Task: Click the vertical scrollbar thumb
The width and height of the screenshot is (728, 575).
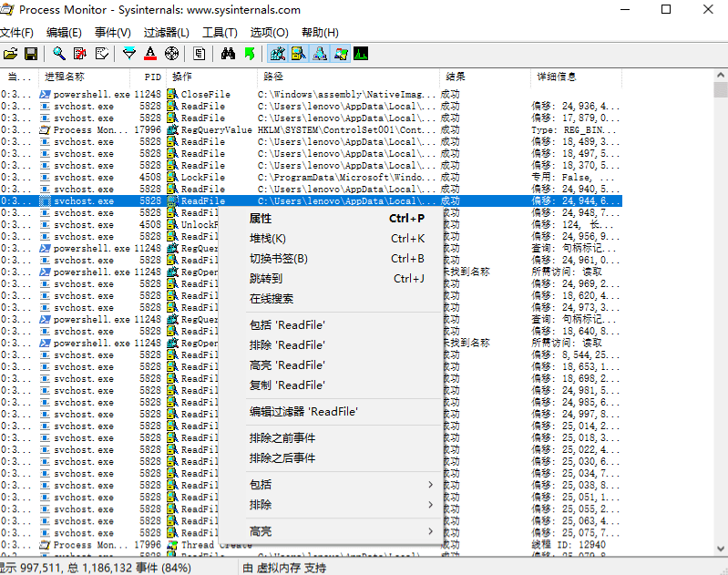Action: [x=721, y=89]
